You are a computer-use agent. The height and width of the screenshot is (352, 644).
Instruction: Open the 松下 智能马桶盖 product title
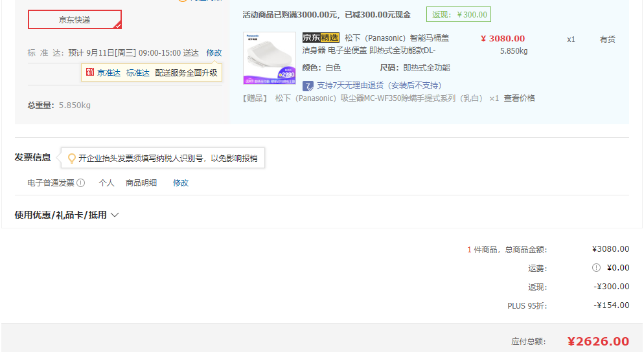click(376, 44)
